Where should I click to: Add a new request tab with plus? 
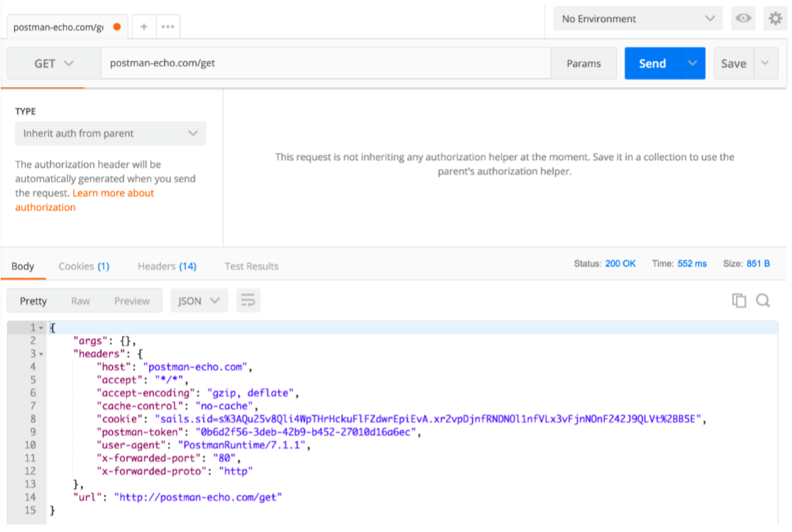coord(144,27)
